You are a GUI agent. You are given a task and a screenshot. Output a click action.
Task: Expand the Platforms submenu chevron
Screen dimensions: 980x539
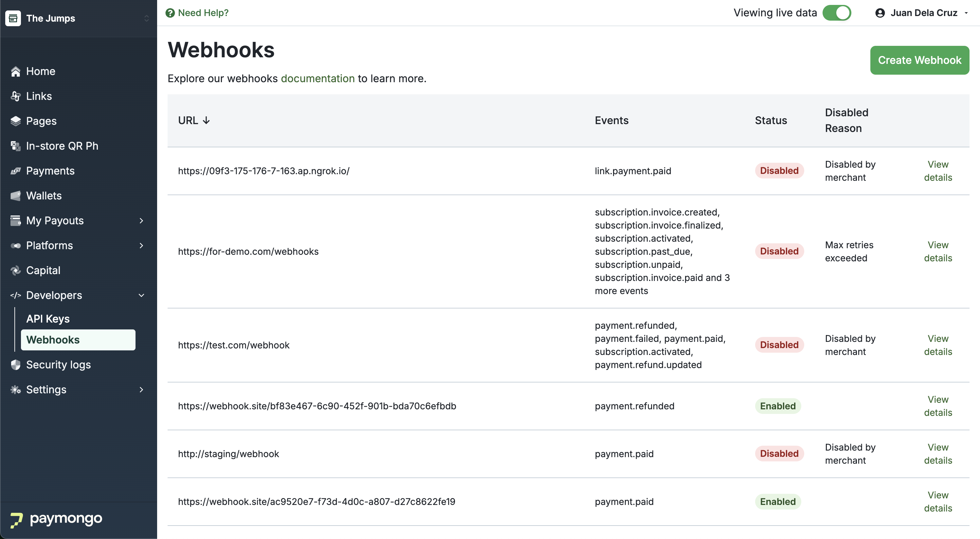(x=141, y=246)
